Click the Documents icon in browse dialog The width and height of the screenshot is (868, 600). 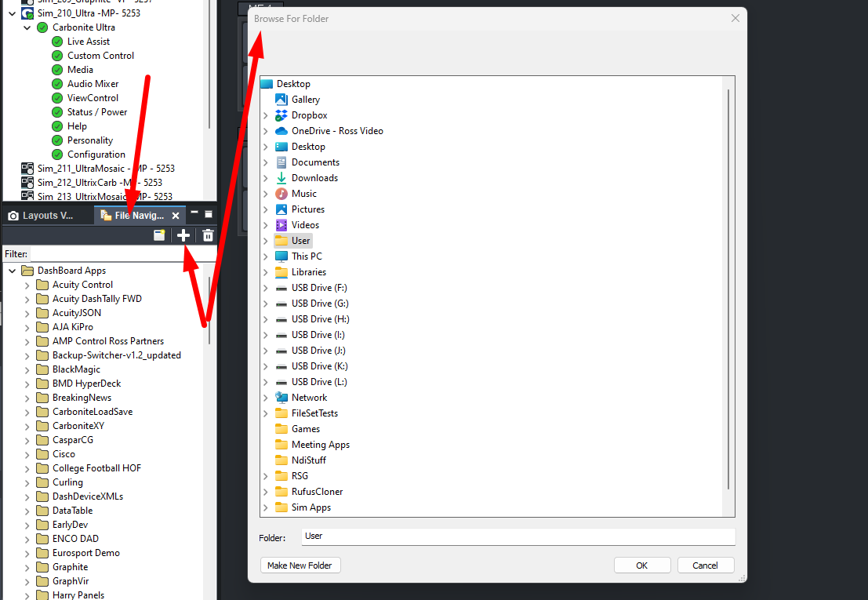pos(281,162)
